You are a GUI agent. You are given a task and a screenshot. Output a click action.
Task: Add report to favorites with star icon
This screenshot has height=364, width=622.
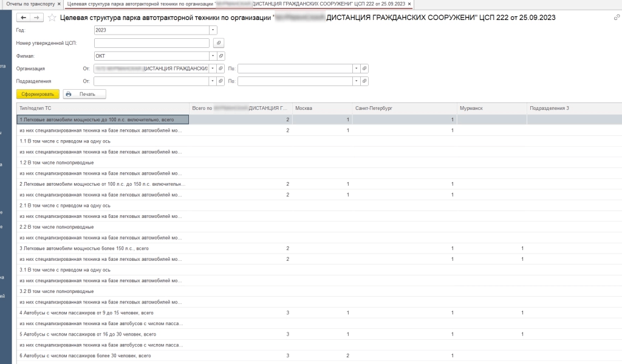coord(52,18)
